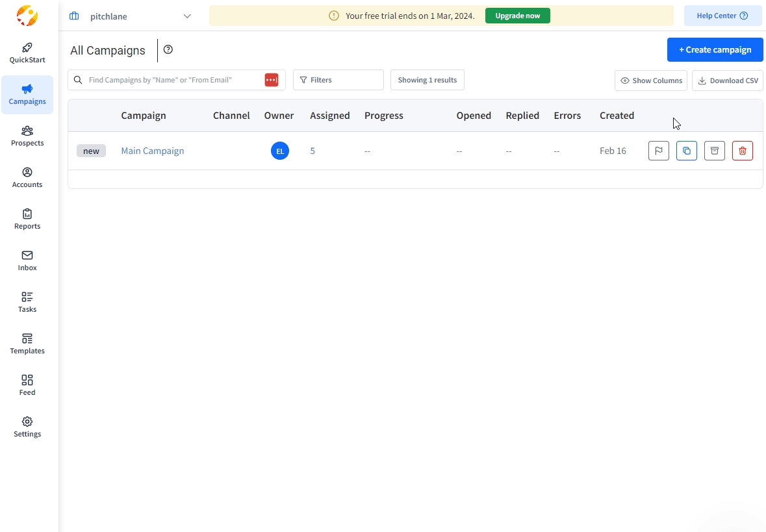This screenshot has height=532, width=766.
Task: Open Settings from the sidebar
Action: pos(27,427)
